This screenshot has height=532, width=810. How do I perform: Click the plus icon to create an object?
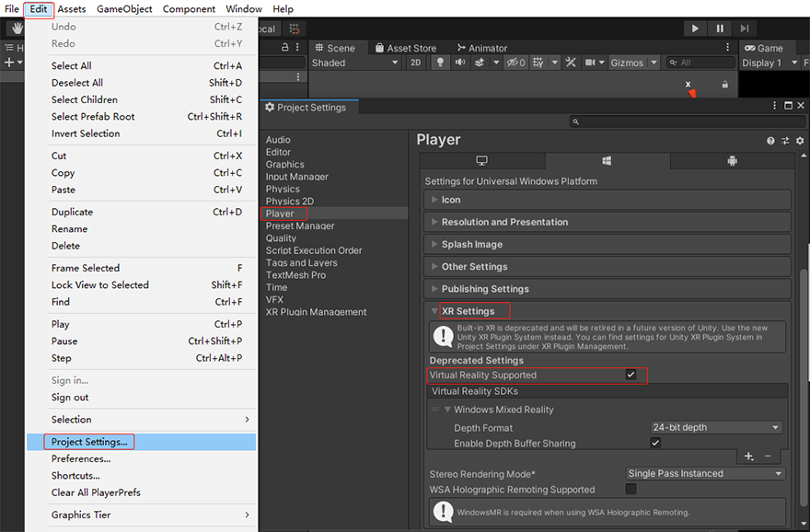tap(9, 63)
